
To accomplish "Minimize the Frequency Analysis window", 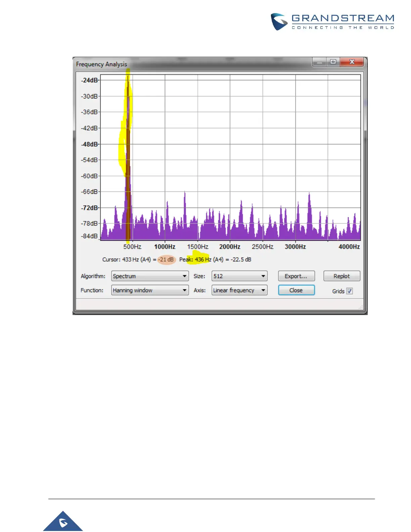I will click(x=320, y=62).
